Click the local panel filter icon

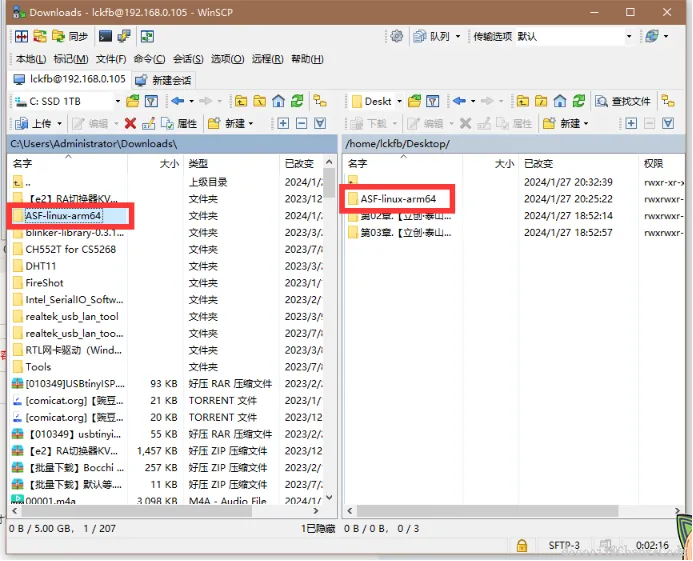click(152, 101)
